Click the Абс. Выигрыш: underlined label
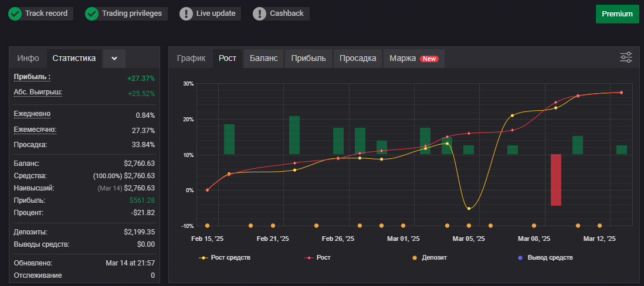The height and width of the screenshot is (286, 644). 38,92
